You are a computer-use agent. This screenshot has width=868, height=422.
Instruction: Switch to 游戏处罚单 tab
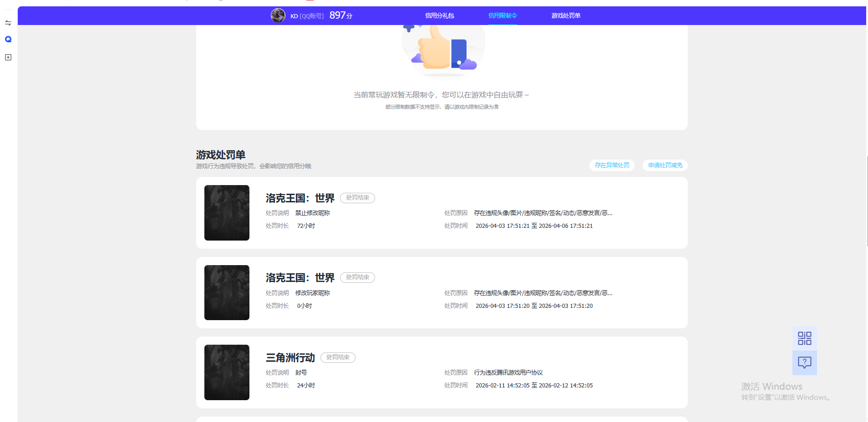[566, 15]
